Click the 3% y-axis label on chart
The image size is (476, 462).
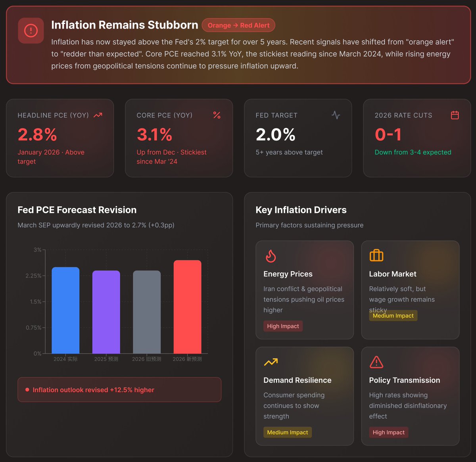[x=37, y=250]
